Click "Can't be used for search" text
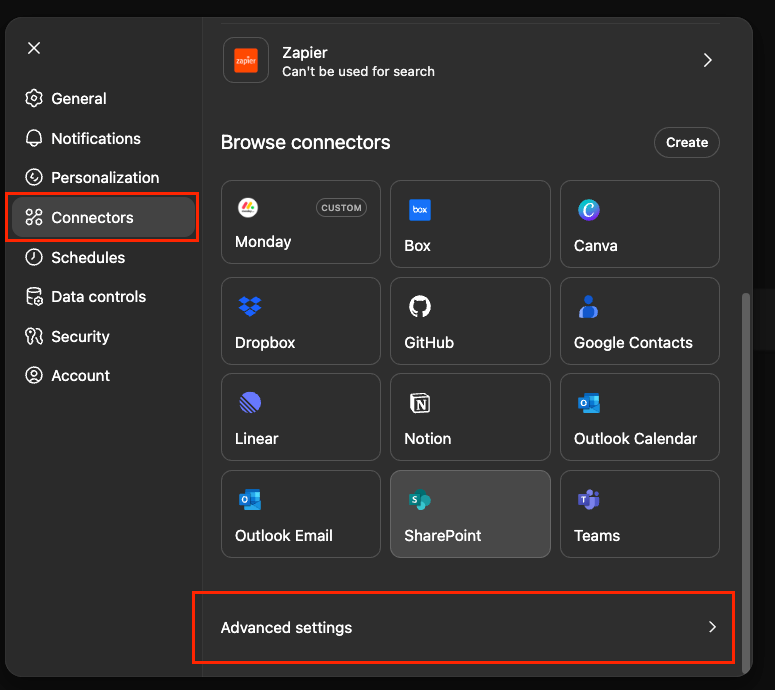The width and height of the screenshot is (775, 690). click(358, 71)
